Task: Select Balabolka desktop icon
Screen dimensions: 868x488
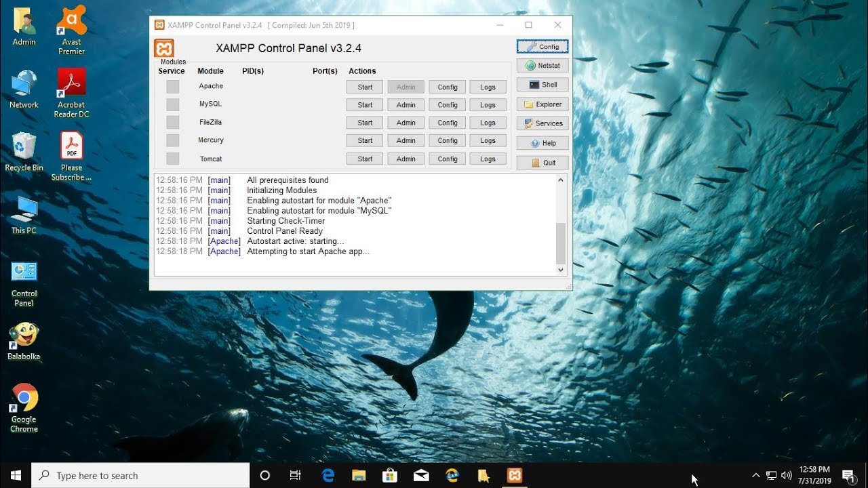Action: (24, 342)
